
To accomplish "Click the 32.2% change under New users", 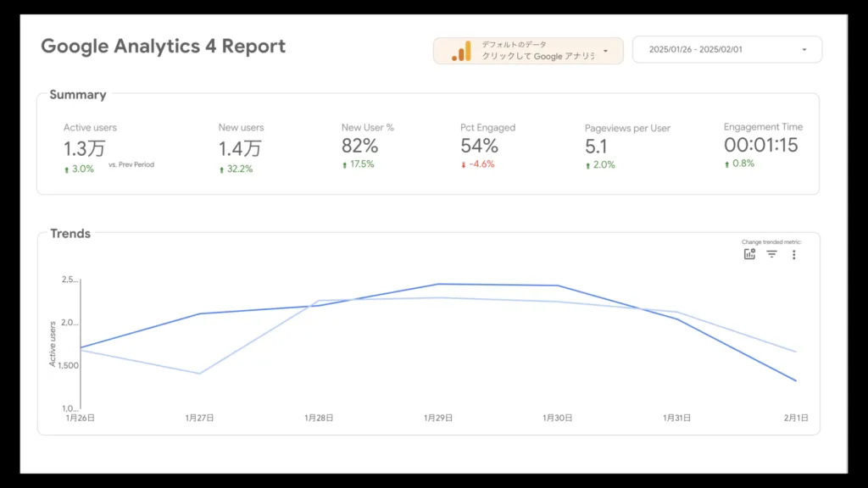I will [236, 169].
